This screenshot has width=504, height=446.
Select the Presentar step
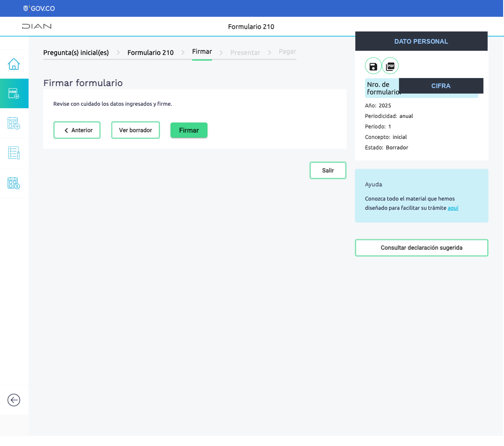pos(245,52)
